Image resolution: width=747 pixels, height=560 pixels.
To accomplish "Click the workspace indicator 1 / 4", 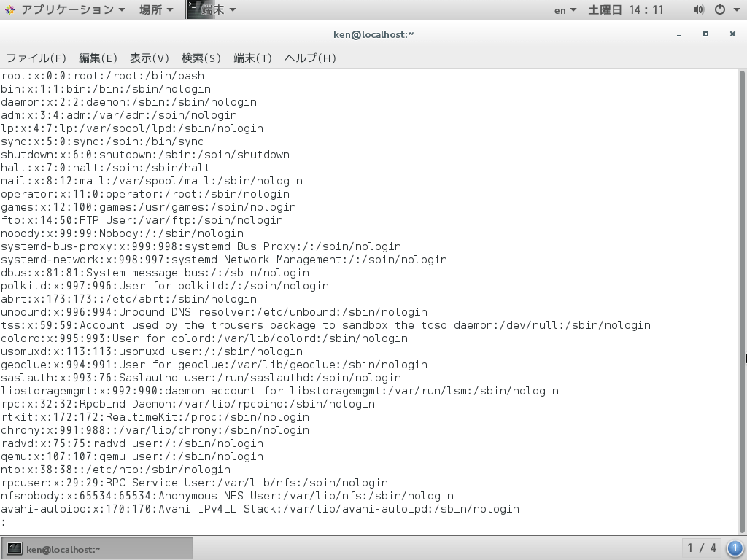I will [702, 548].
